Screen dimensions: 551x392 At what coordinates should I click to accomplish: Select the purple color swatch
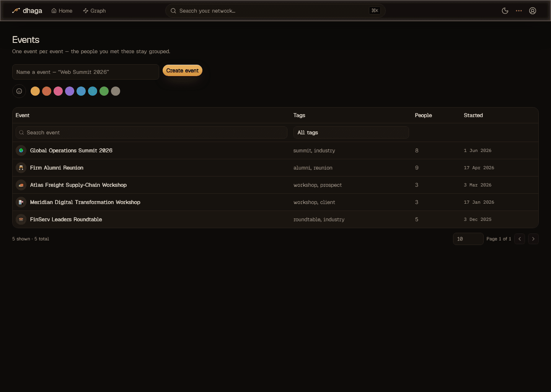click(70, 91)
